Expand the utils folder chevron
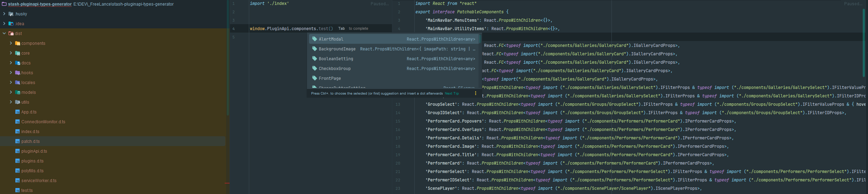The height and width of the screenshot is (194, 868). coord(11,102)
